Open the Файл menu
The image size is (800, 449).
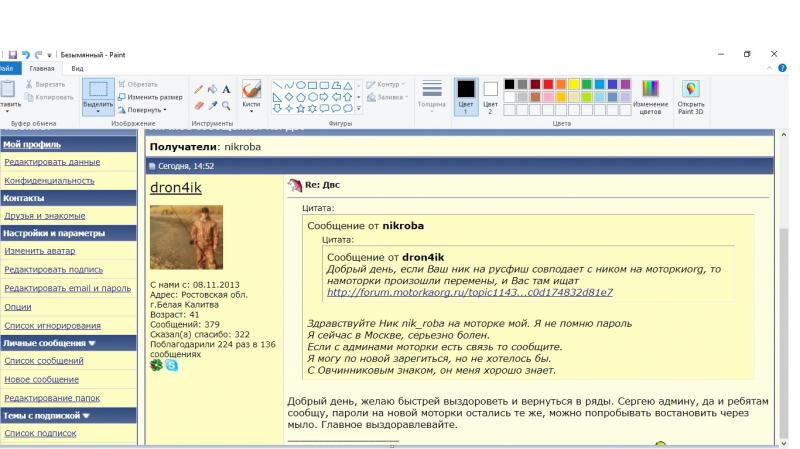[8, 68]
